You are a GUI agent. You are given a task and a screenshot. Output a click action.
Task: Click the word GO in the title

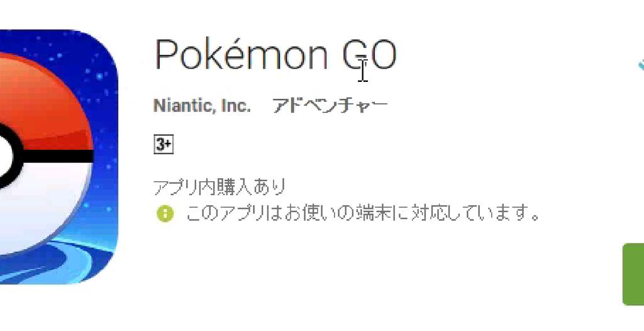pos(370,55)
